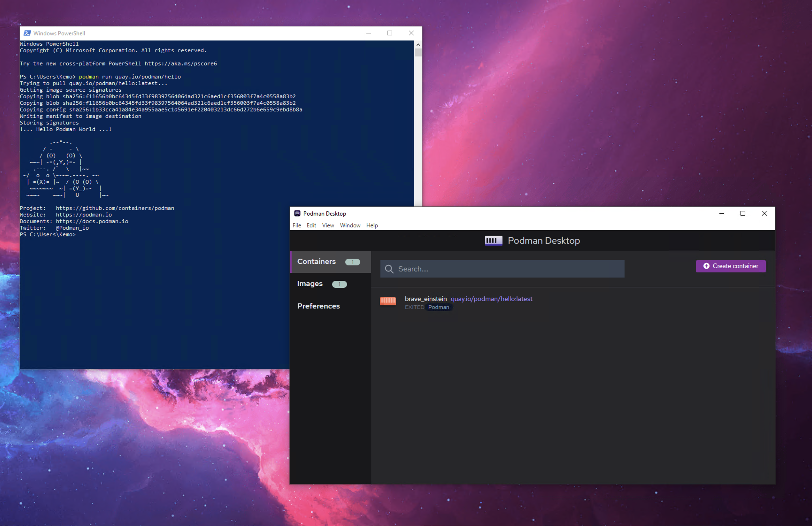Screen dimensions: 812x526
Task: Click the Create container button
Action: coord(731,266)
